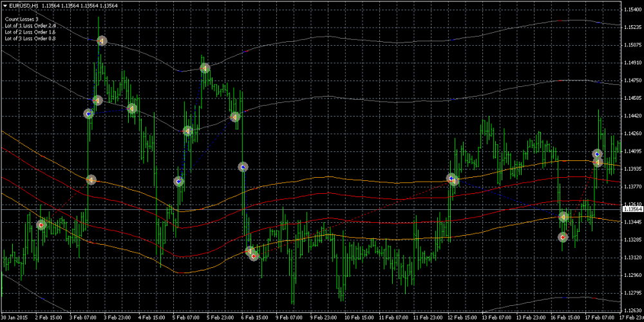
Task: Click the 1.13445 price scale label
Action: click(632, 222)
